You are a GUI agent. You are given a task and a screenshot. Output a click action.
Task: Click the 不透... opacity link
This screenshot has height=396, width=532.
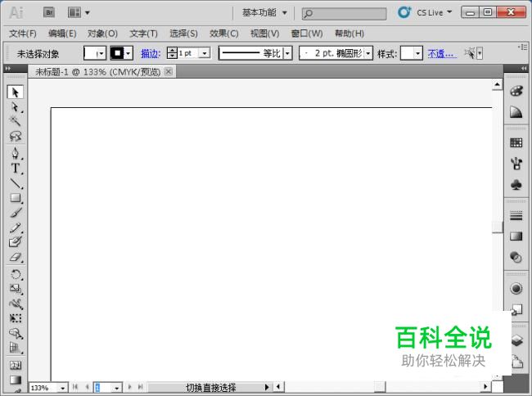(x=442, y=53)
